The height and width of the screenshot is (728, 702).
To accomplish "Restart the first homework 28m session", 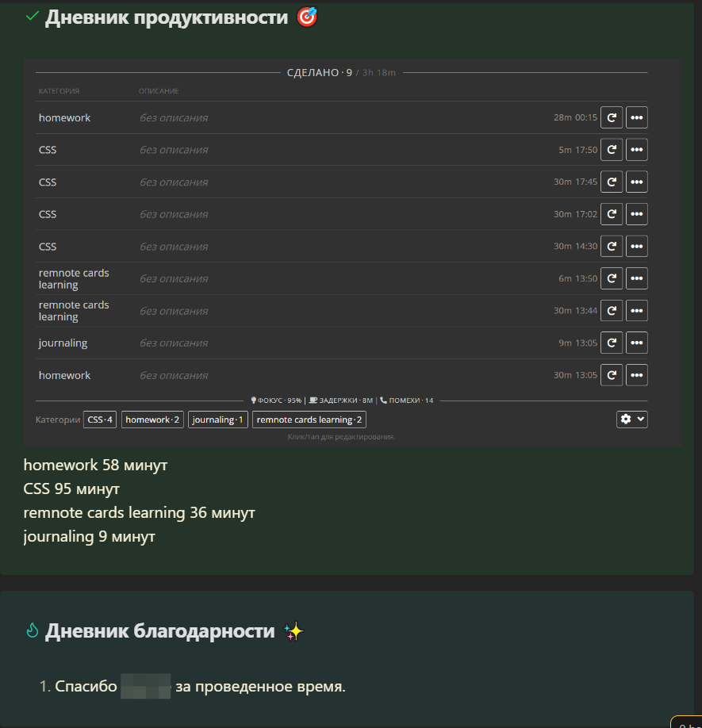I will coord(611,117).
